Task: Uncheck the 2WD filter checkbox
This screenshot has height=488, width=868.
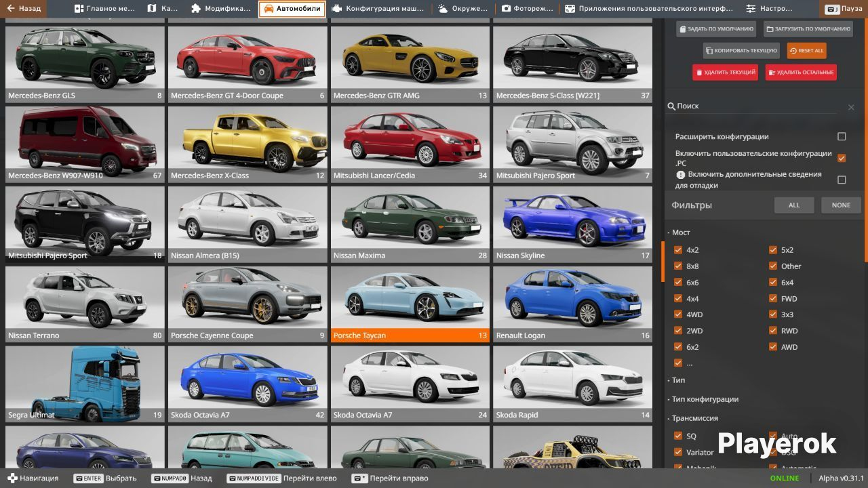Action: coord(678,331)
